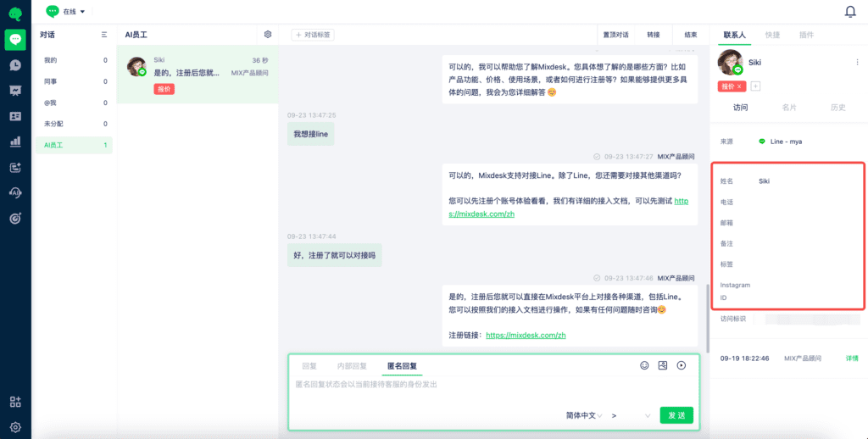The height and width of the screenshot is (439, 868).
Task: Add a 对话标签 conversation tag
Action: pyautogui.click(x=313, y=34)
